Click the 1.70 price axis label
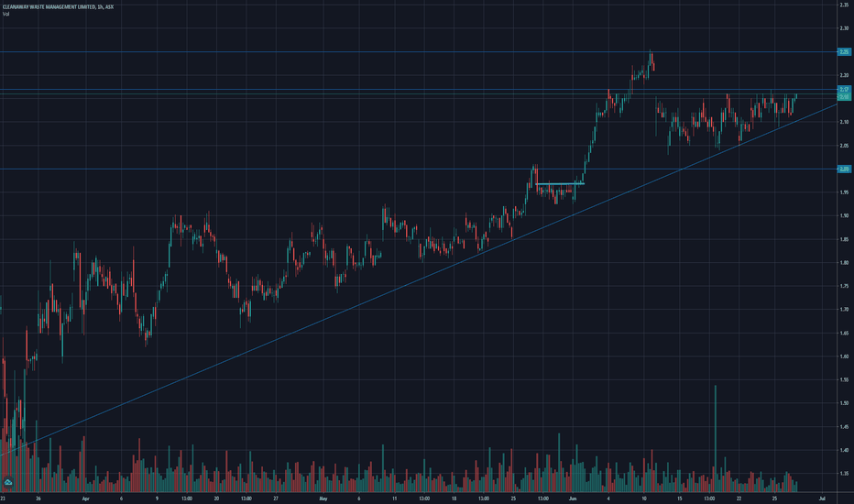Screen dimensions: 854x504 click(x=844, y=310)
